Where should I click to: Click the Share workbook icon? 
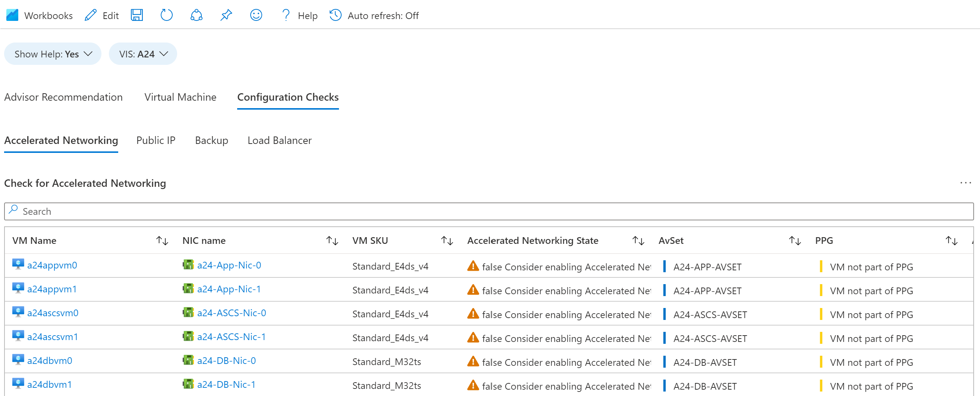(196, 15)
